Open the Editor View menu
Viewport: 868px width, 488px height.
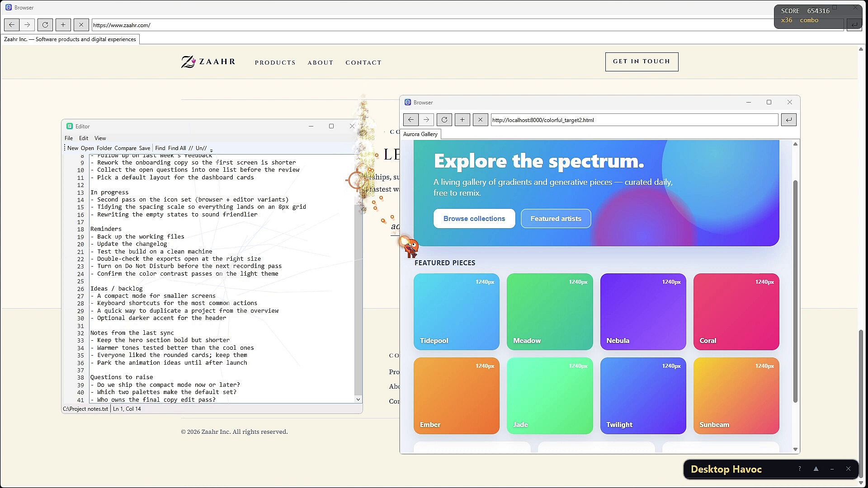click(x=100, y=138)
